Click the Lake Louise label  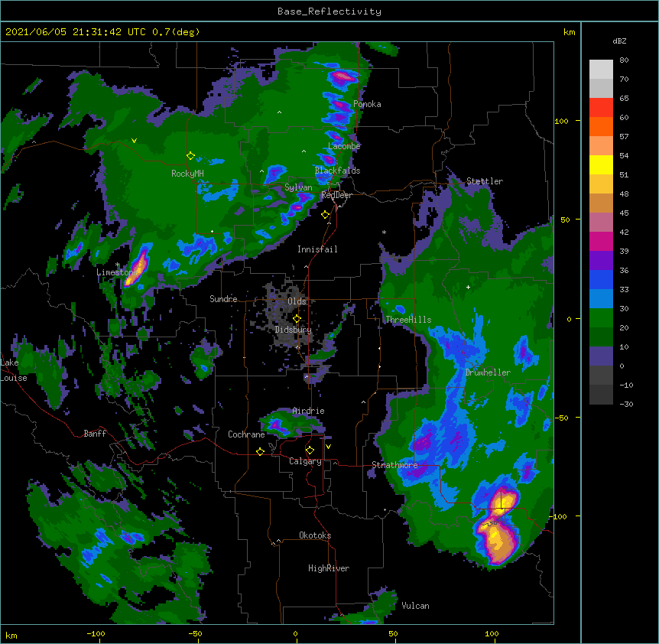14,370
